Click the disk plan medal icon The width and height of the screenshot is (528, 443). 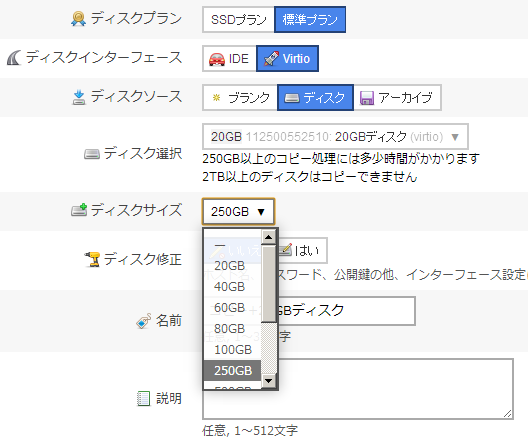(x=78, y=19)
